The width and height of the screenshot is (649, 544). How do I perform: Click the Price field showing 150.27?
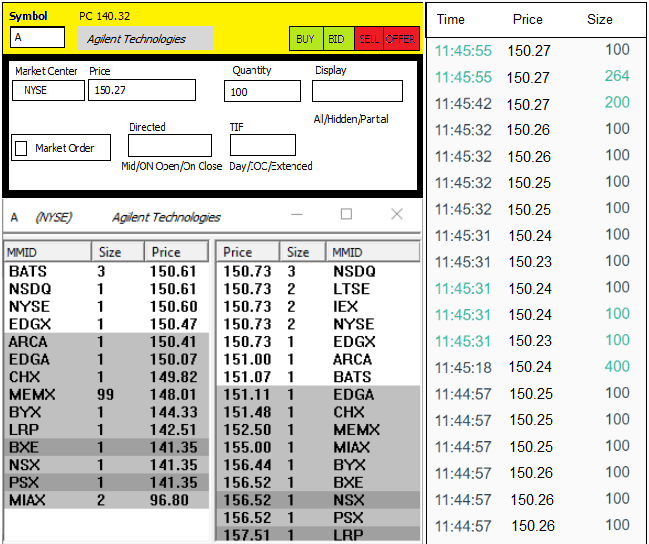coord(142,90)
